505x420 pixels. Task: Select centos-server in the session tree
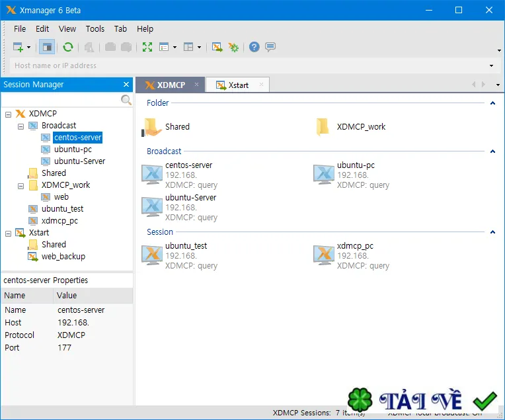[x=77, y=138]
